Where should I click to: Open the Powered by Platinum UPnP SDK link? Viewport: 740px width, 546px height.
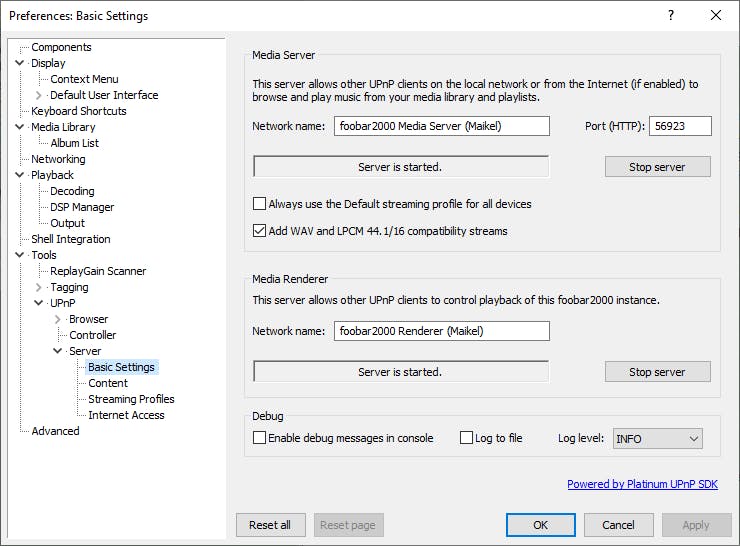point(642,484)
